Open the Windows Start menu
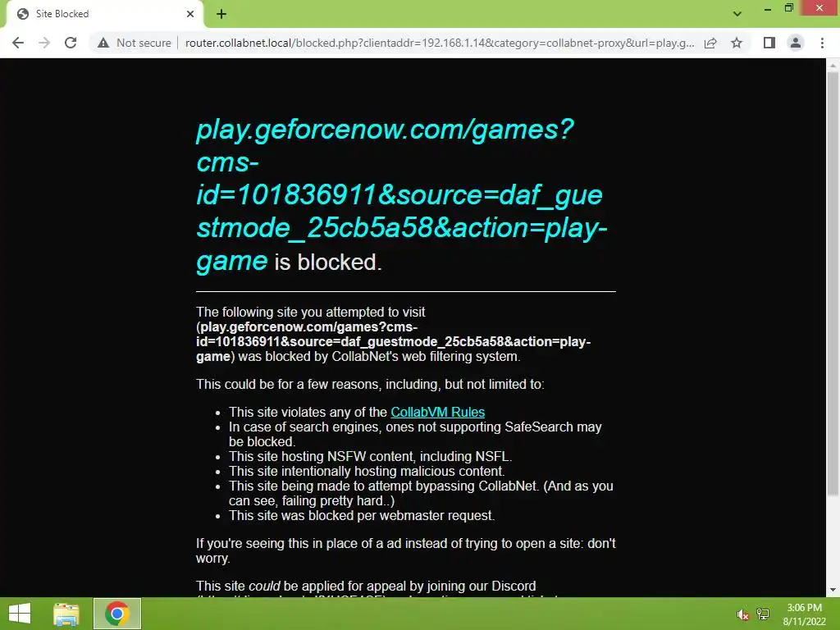840x630 pixels. click(20, 614)
